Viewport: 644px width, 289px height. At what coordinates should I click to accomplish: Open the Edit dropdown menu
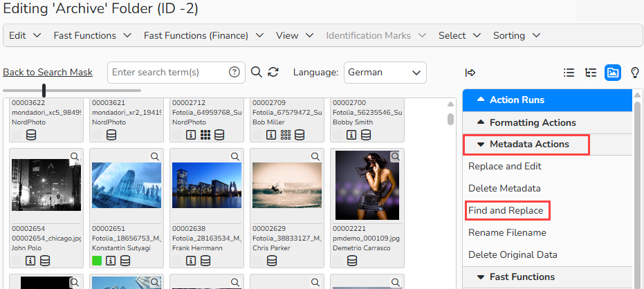coord(25,35)
